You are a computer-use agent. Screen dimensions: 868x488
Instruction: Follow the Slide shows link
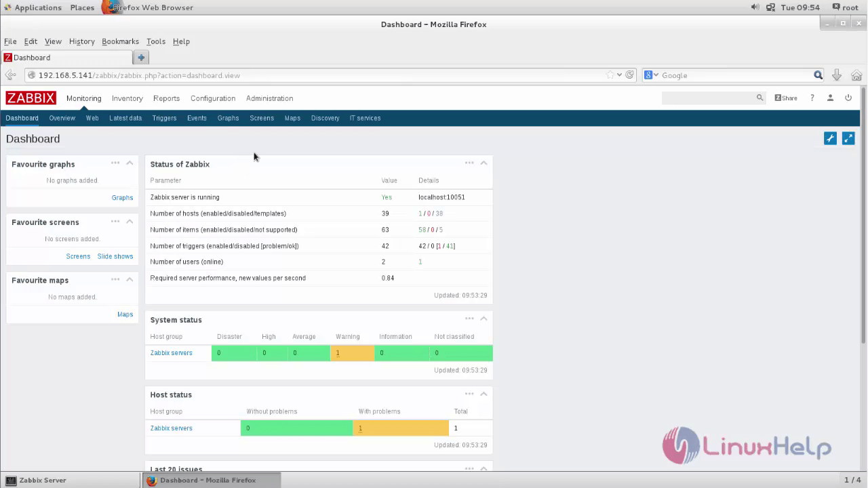pyautogui.click(x=115, y=256)
